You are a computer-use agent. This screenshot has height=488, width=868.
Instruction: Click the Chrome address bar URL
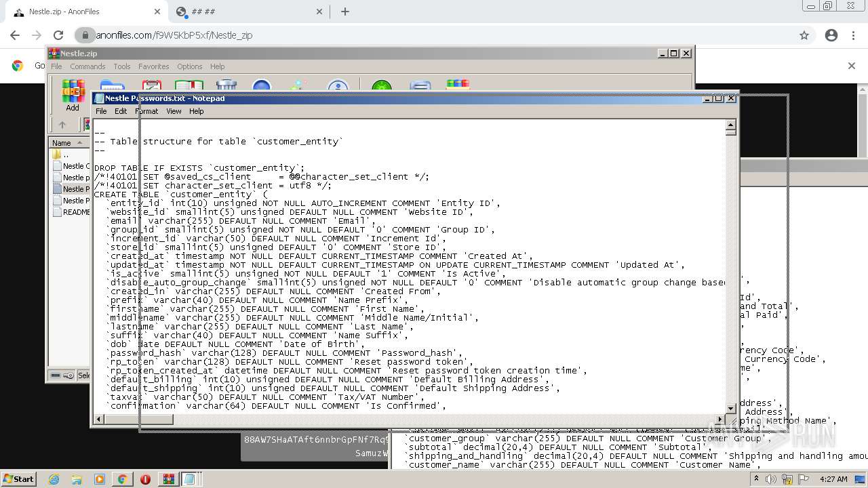pyautogui.click(x=174, y=35)
